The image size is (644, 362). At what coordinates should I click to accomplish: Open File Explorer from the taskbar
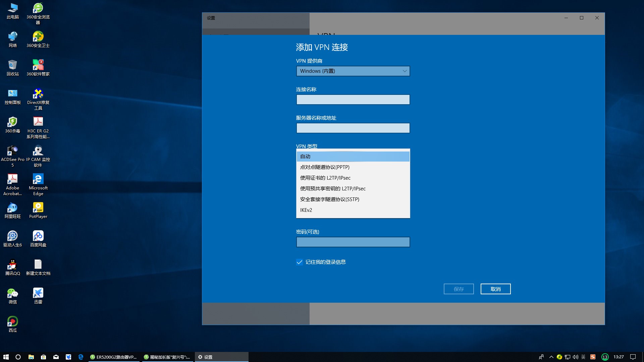[31, 357]
